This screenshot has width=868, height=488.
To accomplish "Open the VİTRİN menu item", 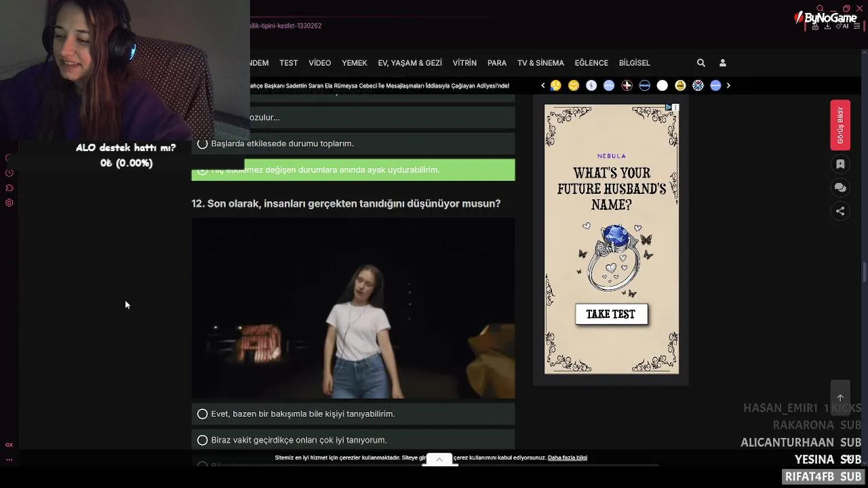I will (x=465, y=63).
